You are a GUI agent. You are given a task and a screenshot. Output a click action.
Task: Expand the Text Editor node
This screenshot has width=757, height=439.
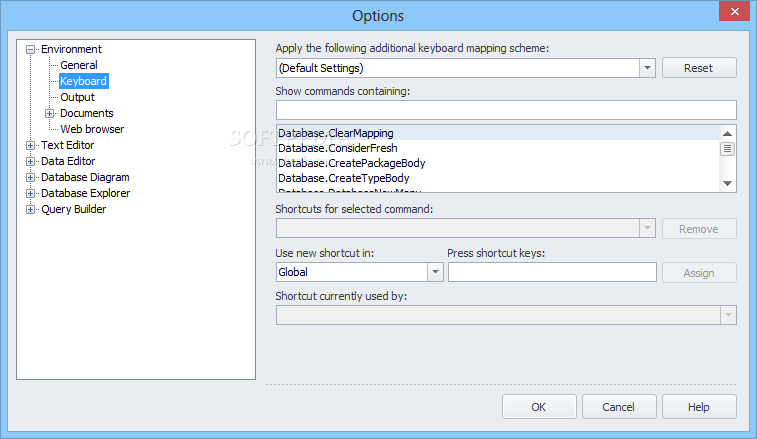click(x=31, y=145)
